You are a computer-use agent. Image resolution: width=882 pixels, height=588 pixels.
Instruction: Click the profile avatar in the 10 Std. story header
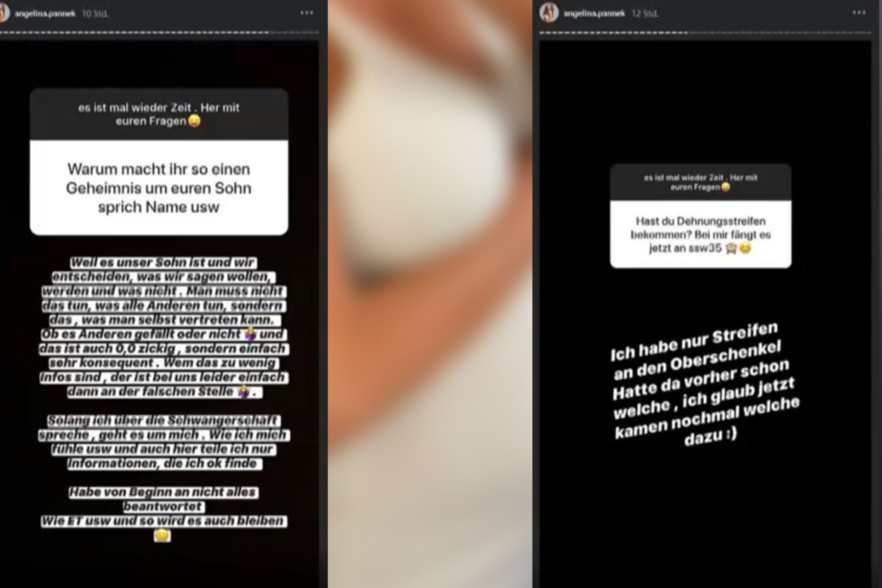point(4,13)
